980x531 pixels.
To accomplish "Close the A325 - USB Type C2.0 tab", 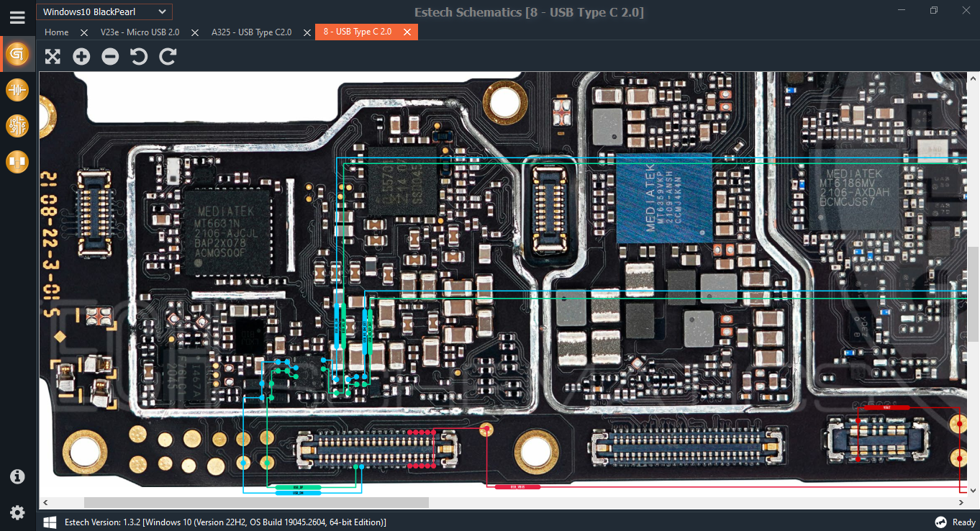I will [x=307, y=32].
